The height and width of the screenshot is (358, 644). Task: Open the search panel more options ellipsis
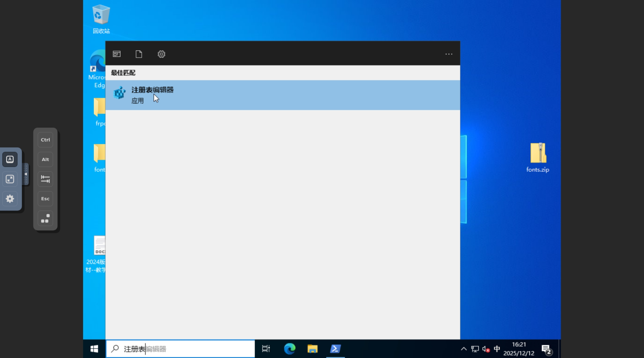tap(449, 54)
